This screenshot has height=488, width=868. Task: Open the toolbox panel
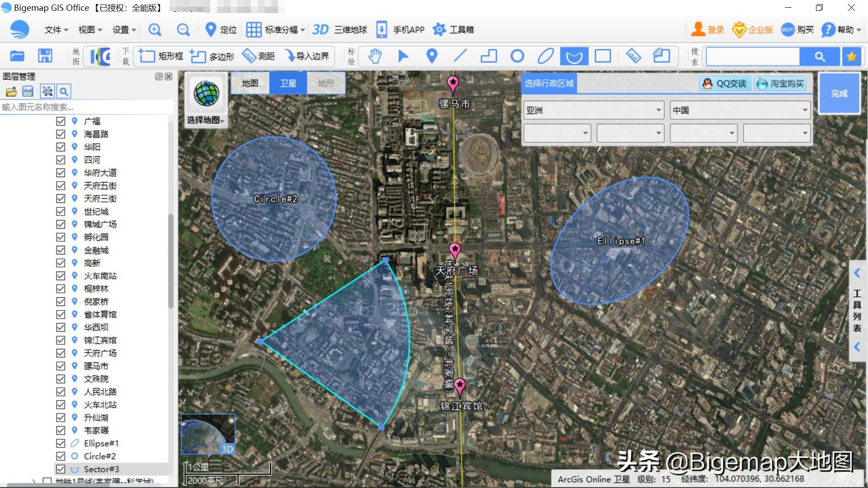point(453,29)
